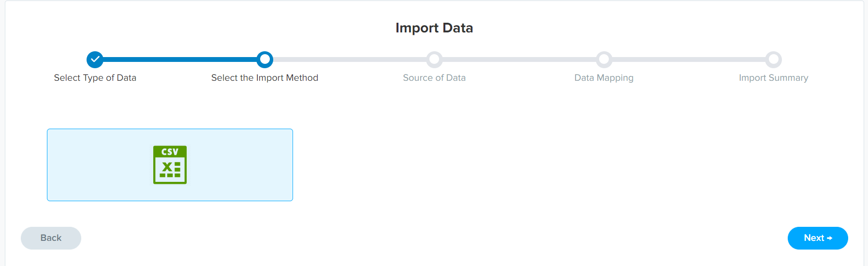Click the Data Mapping step circle
Screen dimensions: 868x266
tap(604, 59)
